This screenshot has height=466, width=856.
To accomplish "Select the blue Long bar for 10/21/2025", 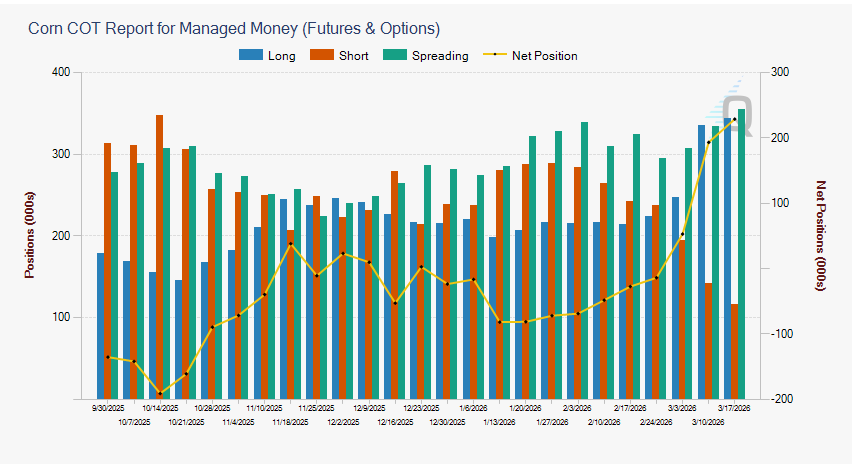I will (x=179, y=339).
